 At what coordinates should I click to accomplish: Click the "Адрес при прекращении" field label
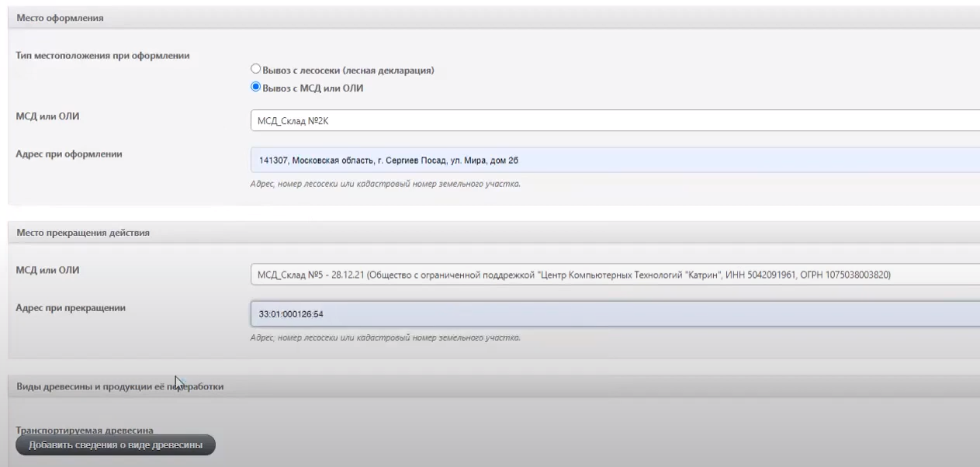[71, 307]
